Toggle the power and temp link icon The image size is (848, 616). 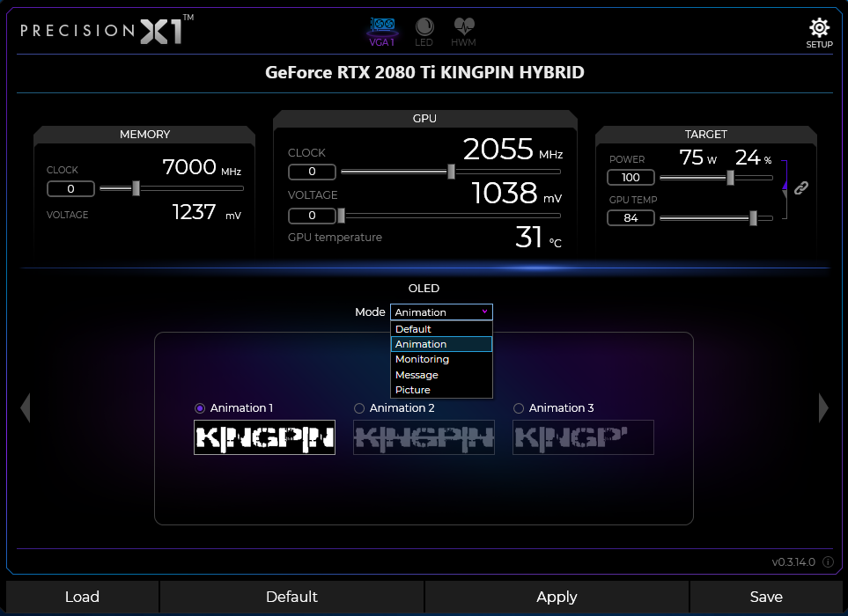801,187
